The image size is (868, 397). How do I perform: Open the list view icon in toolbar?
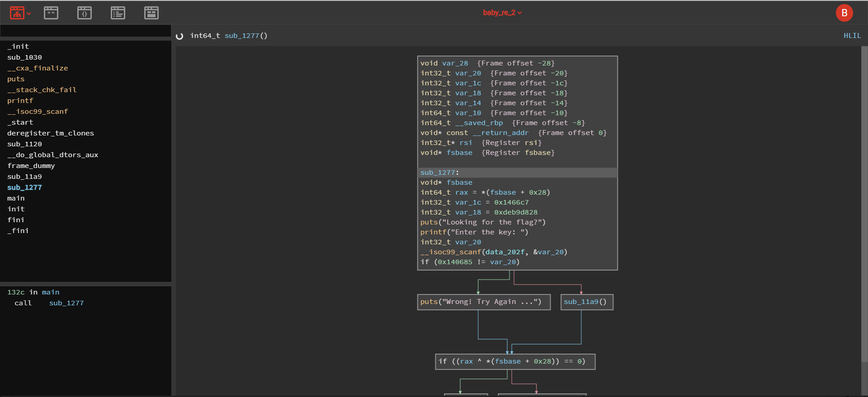[x=118, y=13]
